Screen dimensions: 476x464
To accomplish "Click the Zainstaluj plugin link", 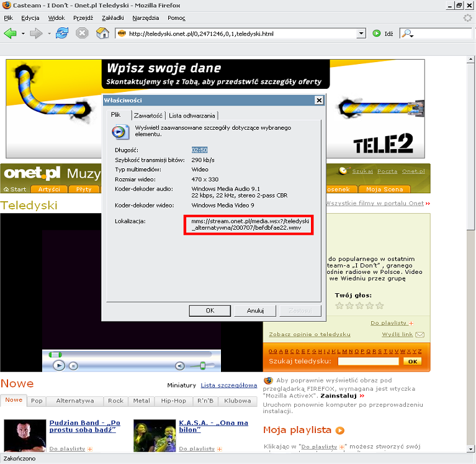I will click(x=338, y=396).
